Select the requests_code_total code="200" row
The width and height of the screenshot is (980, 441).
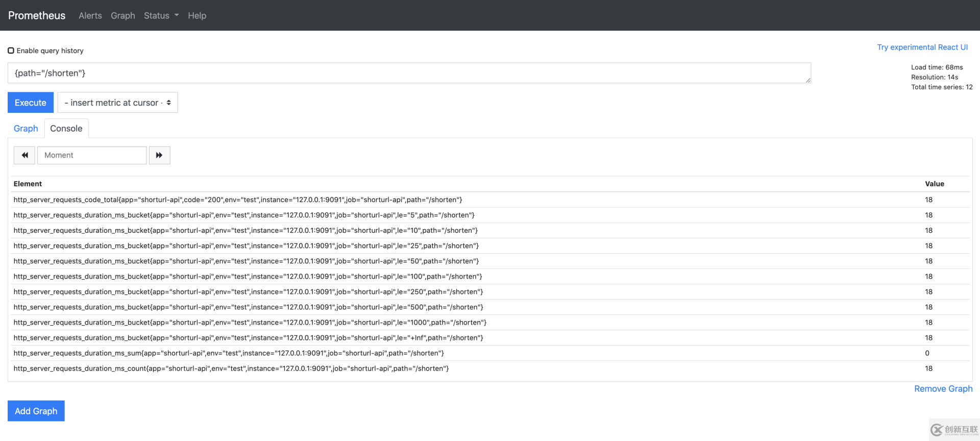[x=490, y=200]
